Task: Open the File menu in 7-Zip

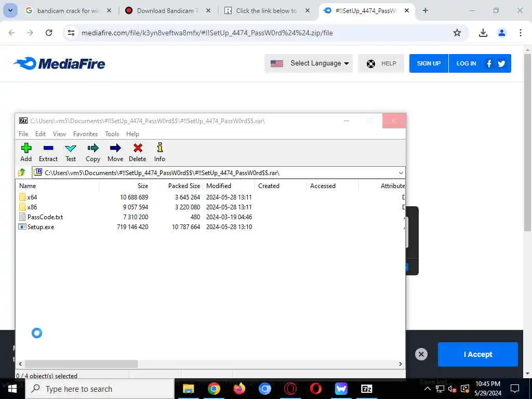Action: 23,134
